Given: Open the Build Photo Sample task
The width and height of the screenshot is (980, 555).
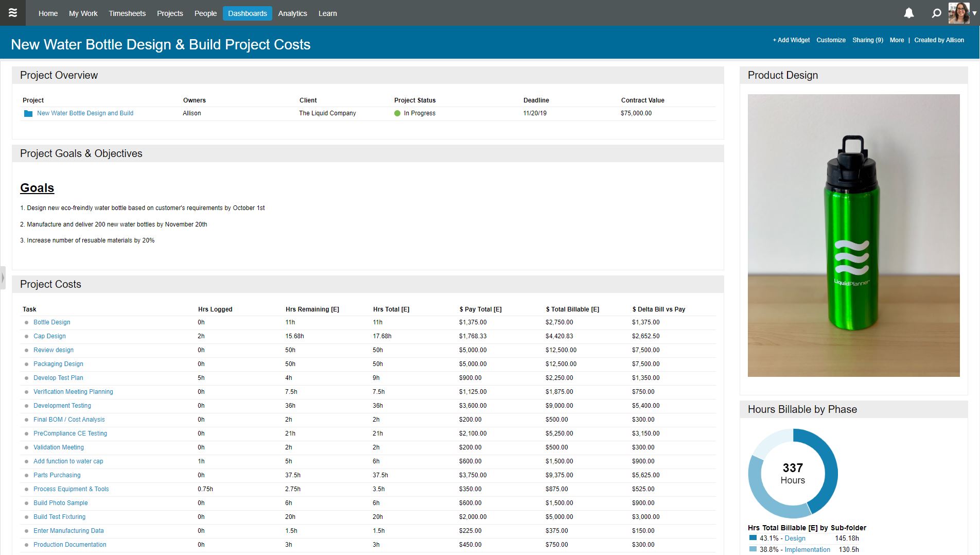Looking at the screenshot, I should click(x=61, y=503).
